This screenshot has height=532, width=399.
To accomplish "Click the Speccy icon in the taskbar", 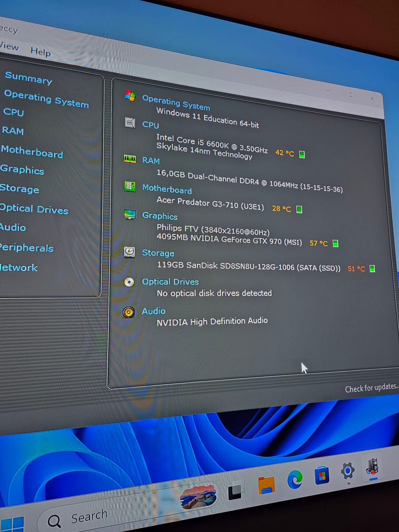I will click(372, 466).
